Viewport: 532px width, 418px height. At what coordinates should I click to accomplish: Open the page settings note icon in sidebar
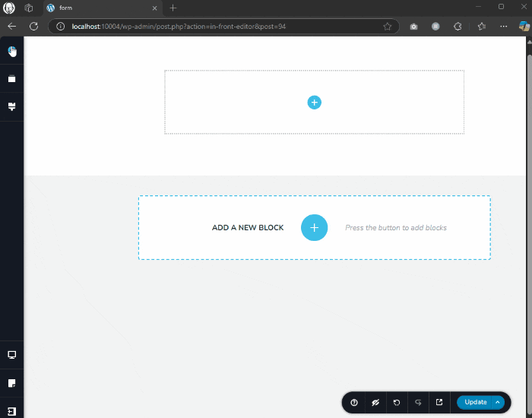pyautogui.click(x=12, y=383)
